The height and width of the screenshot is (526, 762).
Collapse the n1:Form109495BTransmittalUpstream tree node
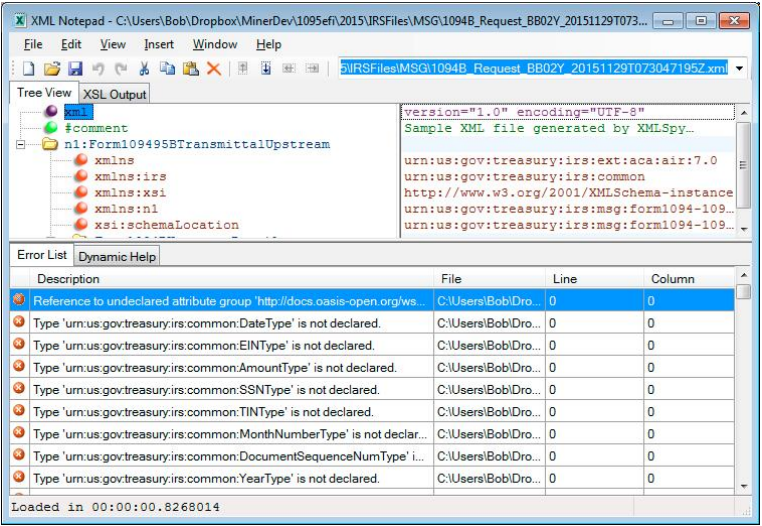20,144
